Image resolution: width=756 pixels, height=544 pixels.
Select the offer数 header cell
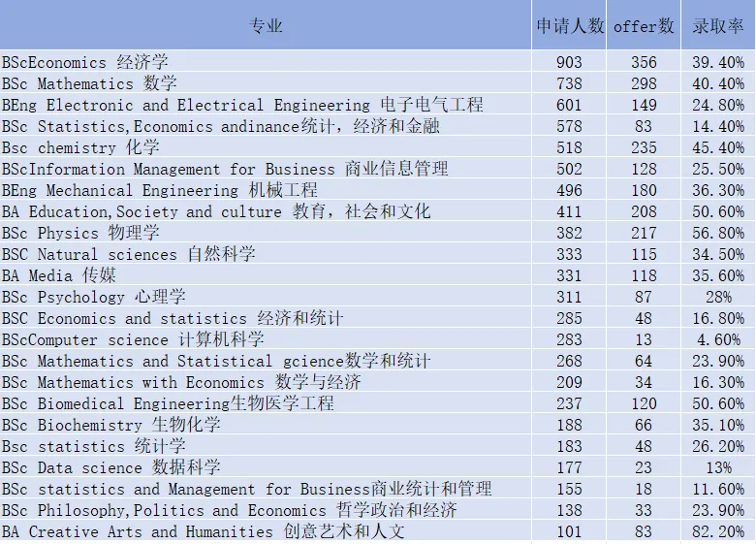644,25
